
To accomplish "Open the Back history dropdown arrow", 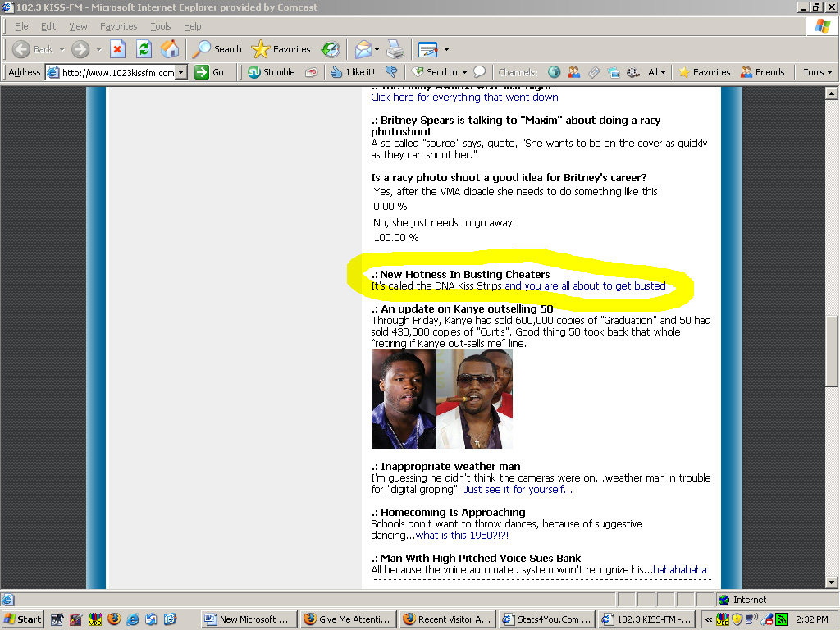I will 62,49.
